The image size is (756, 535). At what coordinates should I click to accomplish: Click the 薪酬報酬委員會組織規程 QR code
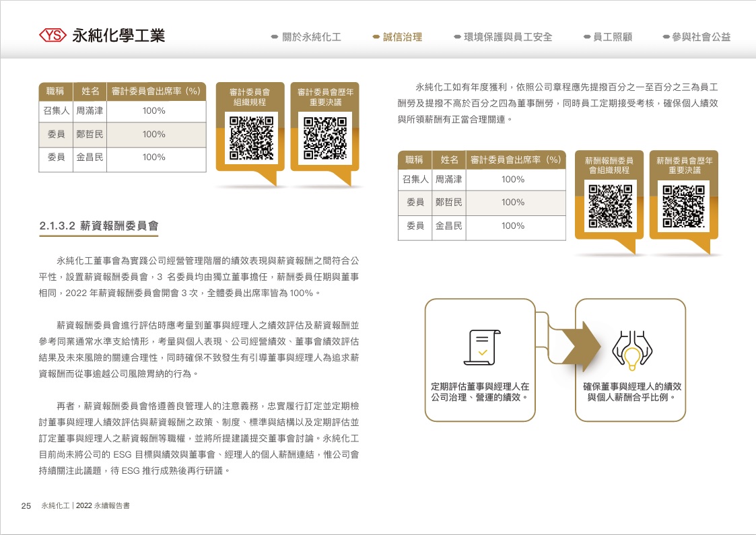click(610, 207)
